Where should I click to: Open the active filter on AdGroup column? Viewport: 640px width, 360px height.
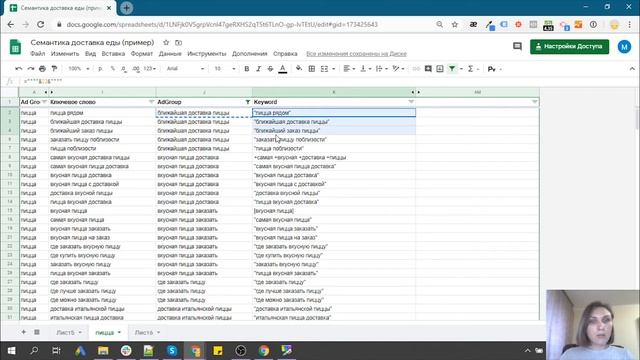[247, 102]
